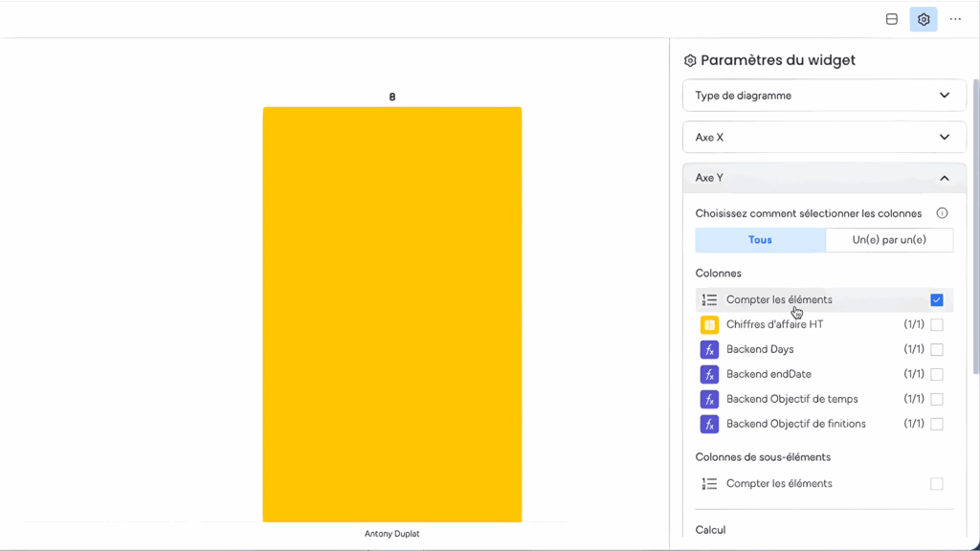This screenshot has height=551, width=980.
Task: Click the info icon beside column selection
Action: click(x=942, y=213)
